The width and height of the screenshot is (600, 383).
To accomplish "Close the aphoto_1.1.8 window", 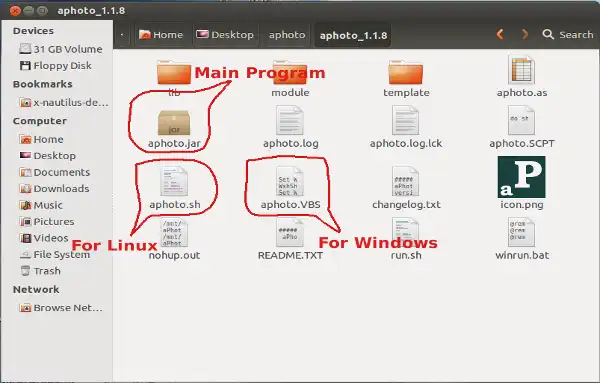I will [x=15, y=10].
